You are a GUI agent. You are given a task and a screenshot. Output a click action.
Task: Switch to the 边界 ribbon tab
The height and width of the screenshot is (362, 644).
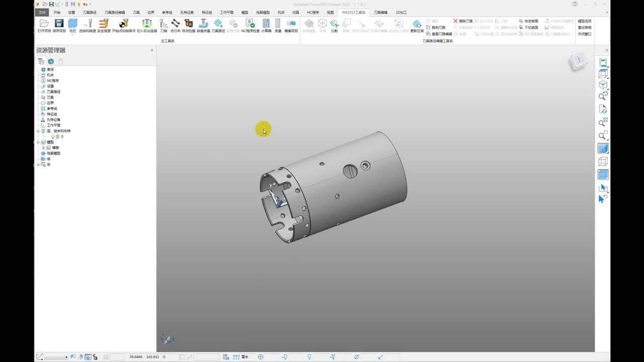click(x=151, y=12)
